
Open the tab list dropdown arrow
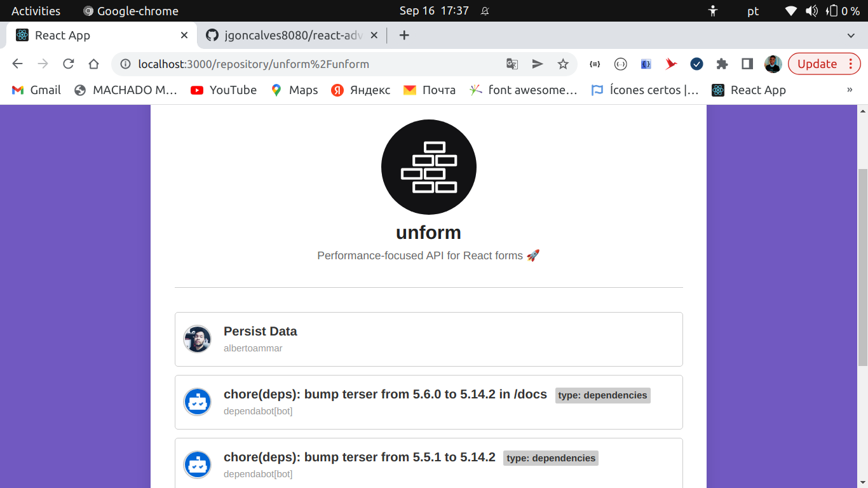point(851,35)
